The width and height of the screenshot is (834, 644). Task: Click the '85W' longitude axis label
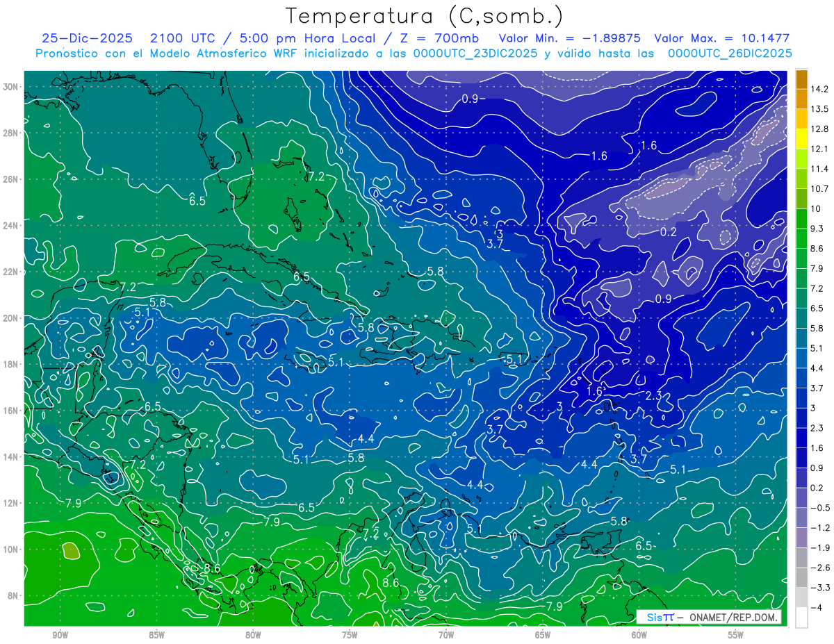click(157, 635)
